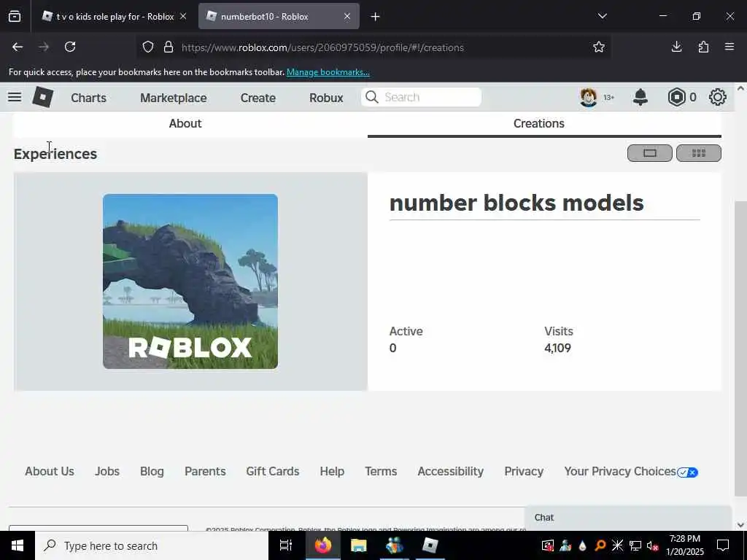
Task: Click the Roblox logo home icon
Action: 42,97
